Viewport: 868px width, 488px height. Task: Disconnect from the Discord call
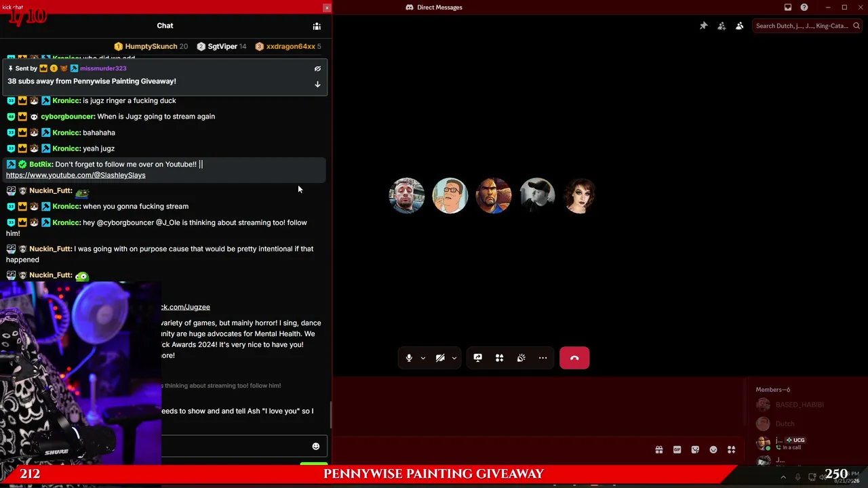coord(574,358)
